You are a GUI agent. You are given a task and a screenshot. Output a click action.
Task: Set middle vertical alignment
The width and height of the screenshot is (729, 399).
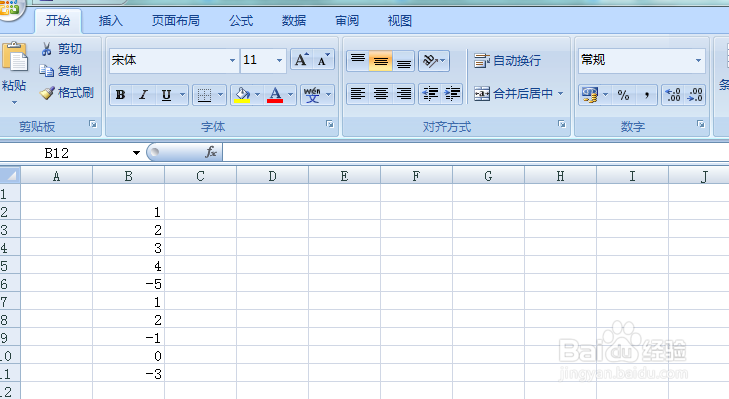click(x=380, y=60)
